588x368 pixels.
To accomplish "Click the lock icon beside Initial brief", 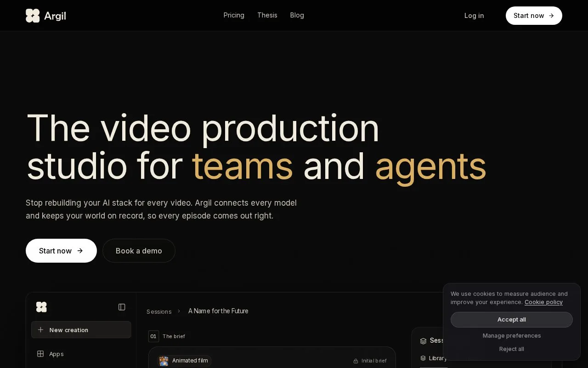I will click(x=356, y=361).
